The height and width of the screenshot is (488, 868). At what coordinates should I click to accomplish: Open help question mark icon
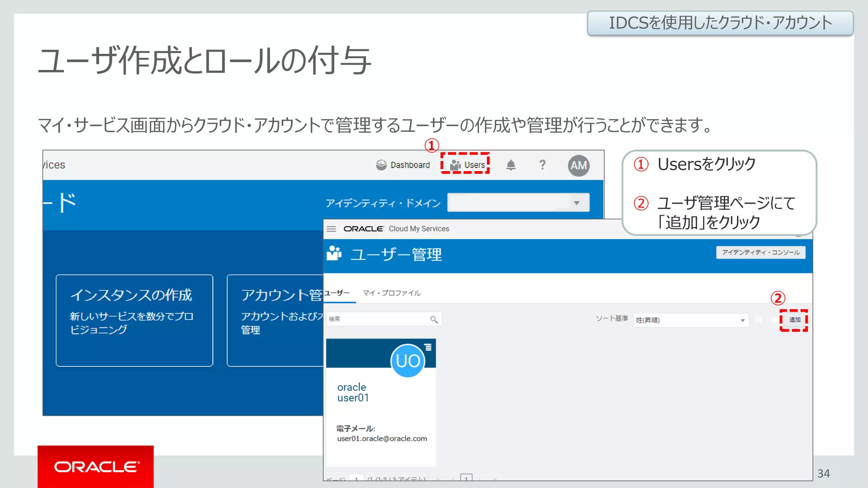coord(542,165)
